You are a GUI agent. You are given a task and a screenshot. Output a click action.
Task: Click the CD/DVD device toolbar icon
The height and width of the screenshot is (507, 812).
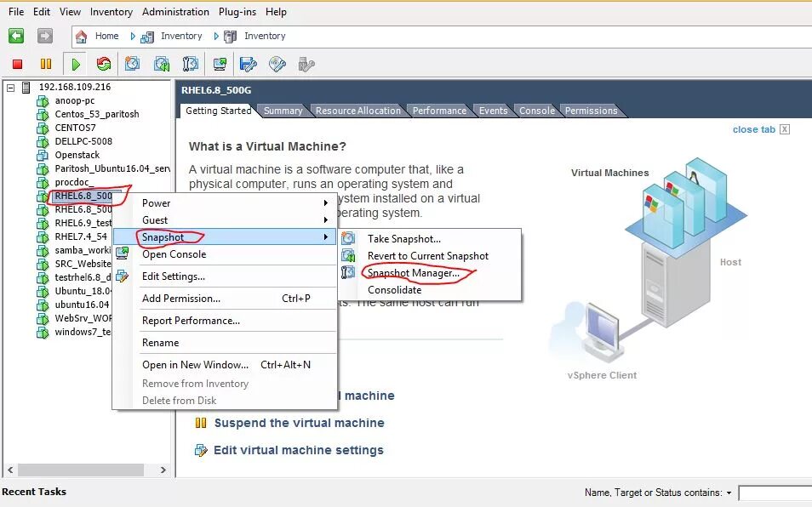coord(277,64)
